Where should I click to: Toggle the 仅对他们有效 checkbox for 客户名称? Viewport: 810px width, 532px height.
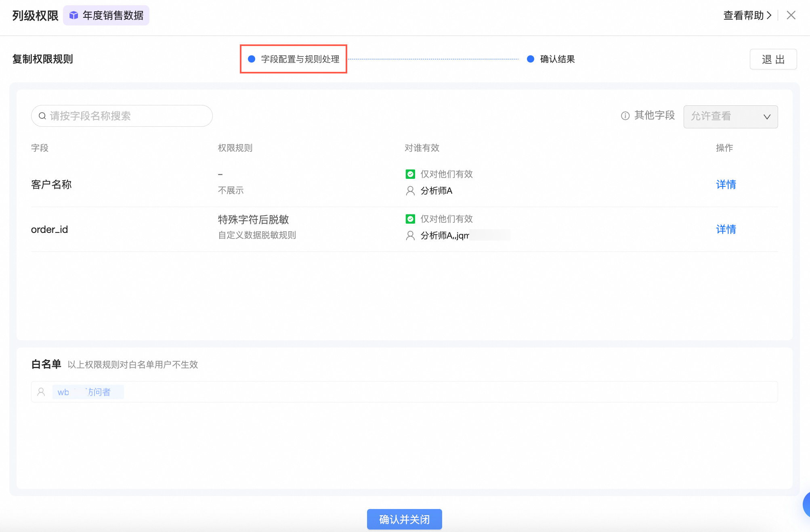410,174
